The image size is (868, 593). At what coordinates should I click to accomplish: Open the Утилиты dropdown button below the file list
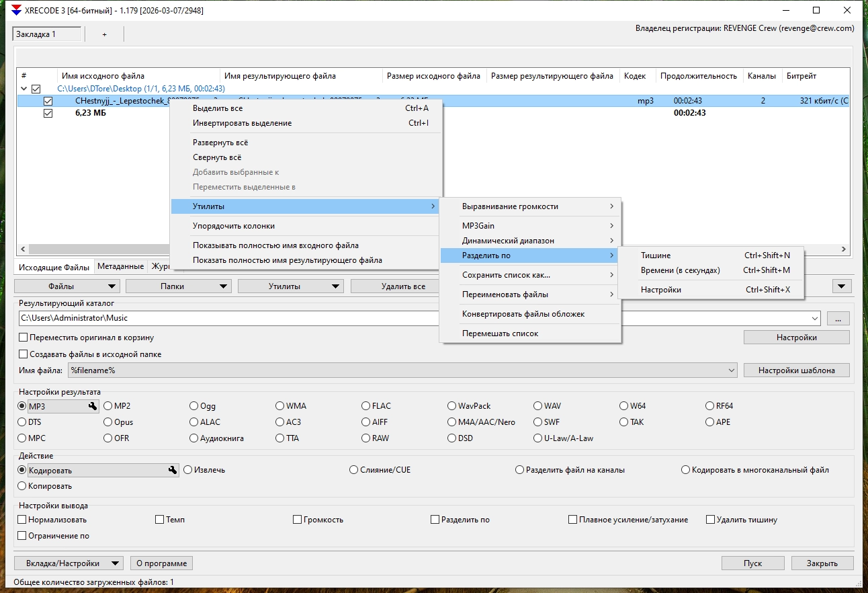tap(290, 286)
